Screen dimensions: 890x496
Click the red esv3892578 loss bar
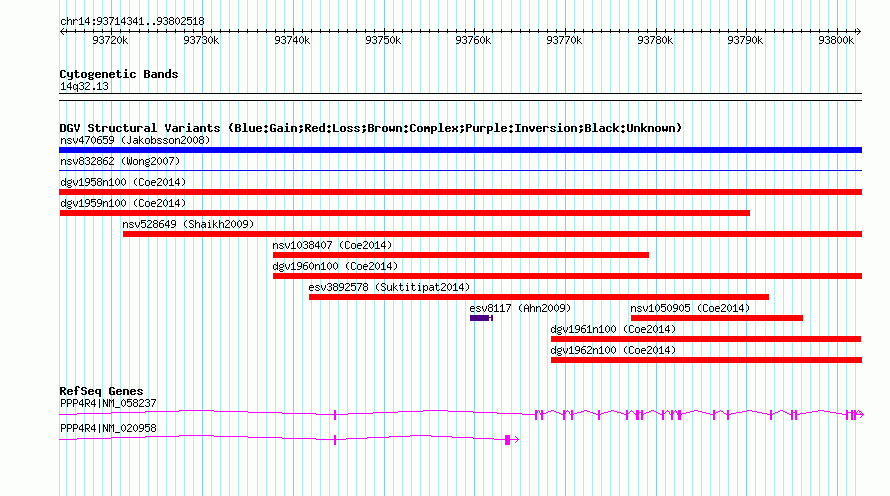coord(539,297)
